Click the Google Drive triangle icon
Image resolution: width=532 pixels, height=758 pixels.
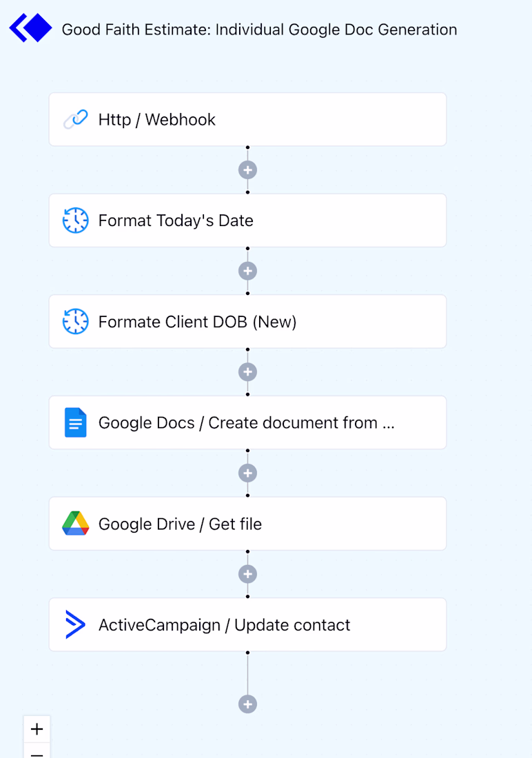click(x=75, y=524)
